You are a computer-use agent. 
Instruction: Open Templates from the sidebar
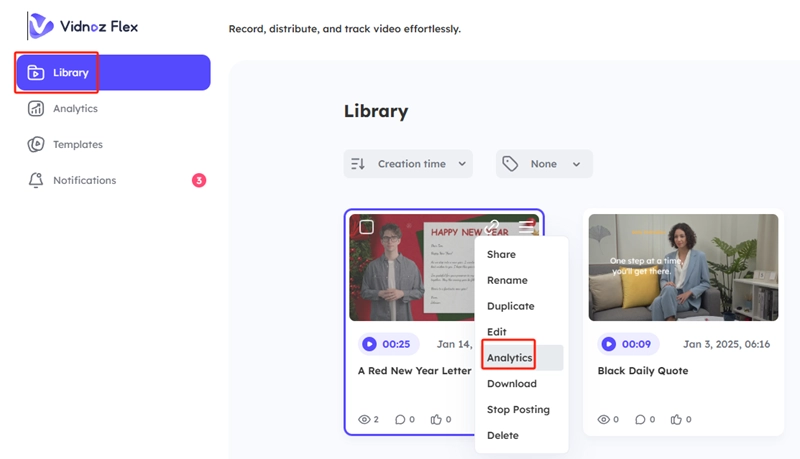click(77, 145)
